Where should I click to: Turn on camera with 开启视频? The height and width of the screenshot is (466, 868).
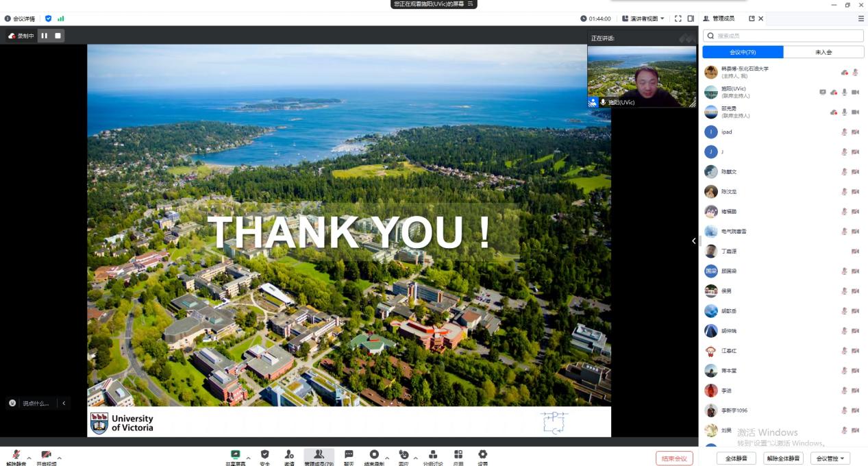[x=46, y=456]
